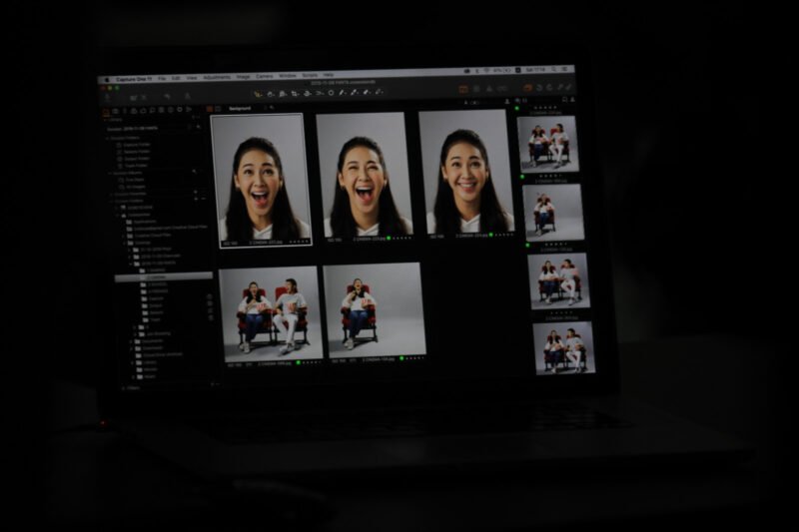Click the undo arrow in toolbar
This screenshot has height=532, width=799.
tap(167, 96)
